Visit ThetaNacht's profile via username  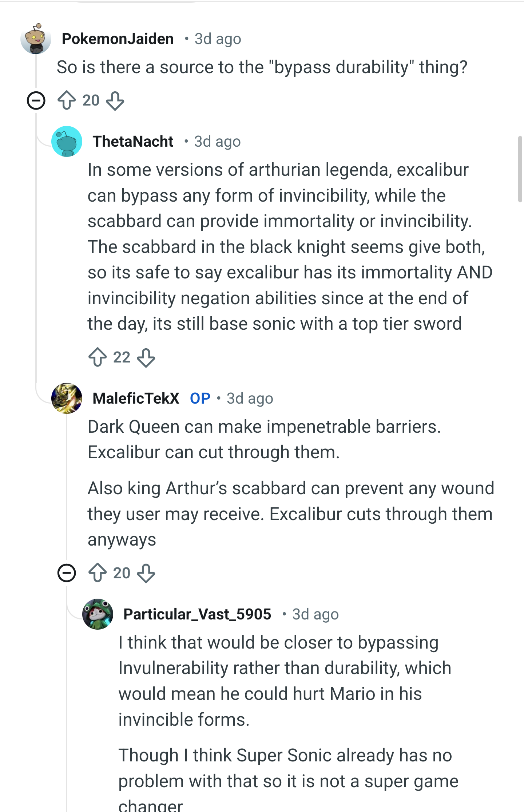pyautogui.click(x=133, y=142)
